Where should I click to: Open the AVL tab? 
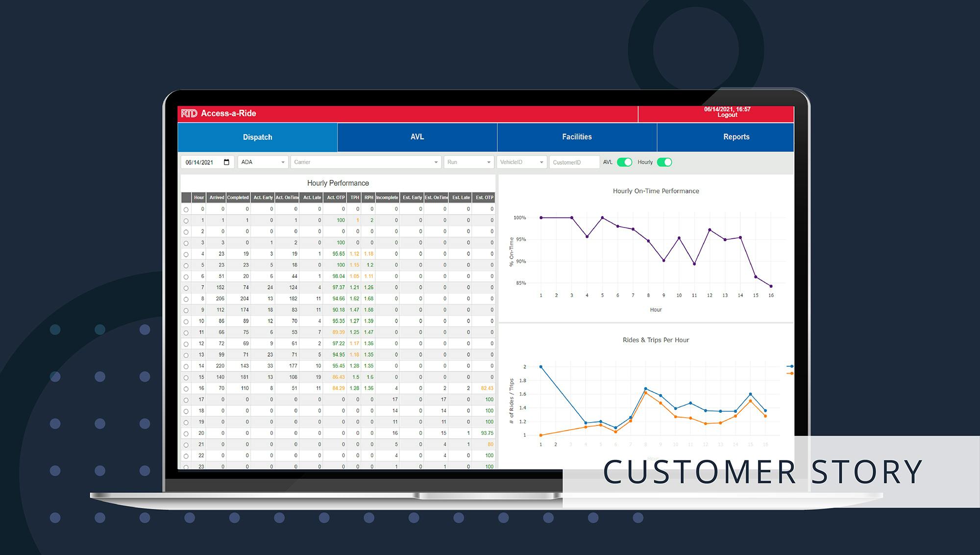(417, 137)
